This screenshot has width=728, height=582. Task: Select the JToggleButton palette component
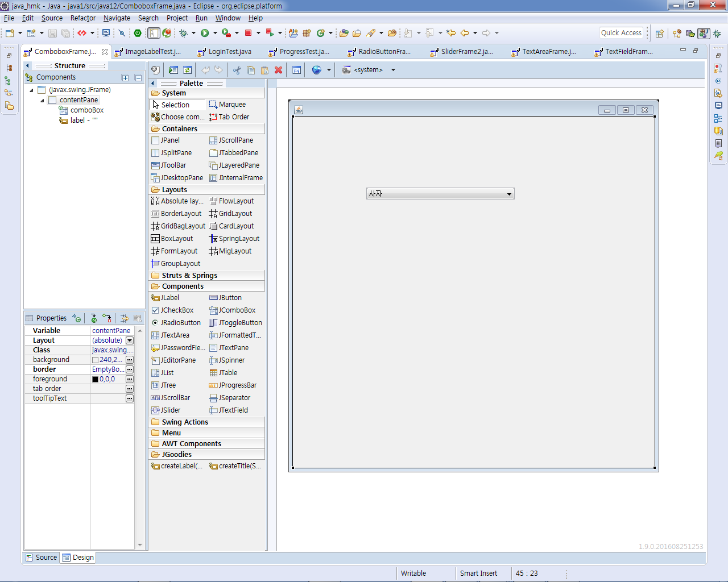[x=236, y=323]
